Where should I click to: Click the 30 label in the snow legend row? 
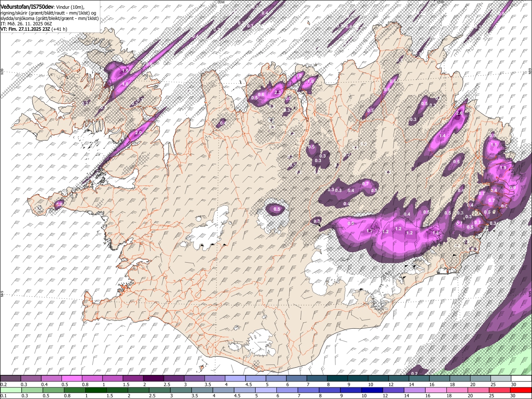513,384
